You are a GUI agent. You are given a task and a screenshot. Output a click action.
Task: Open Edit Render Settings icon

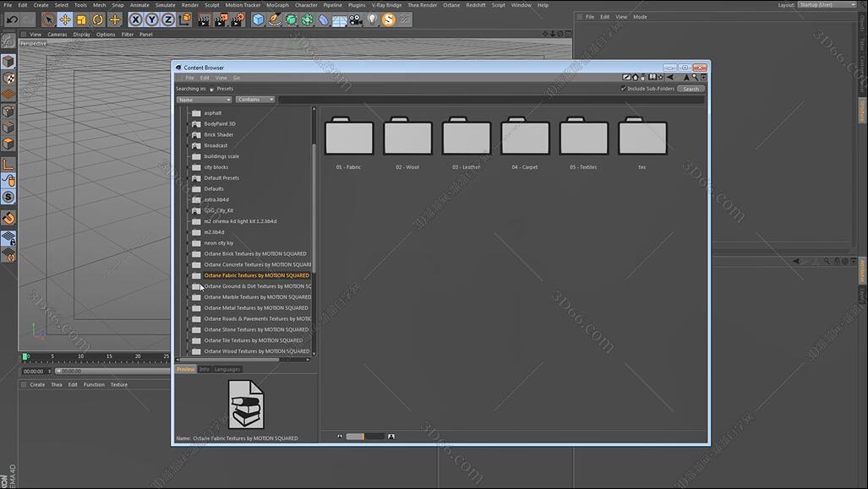[x=237, y=20]
